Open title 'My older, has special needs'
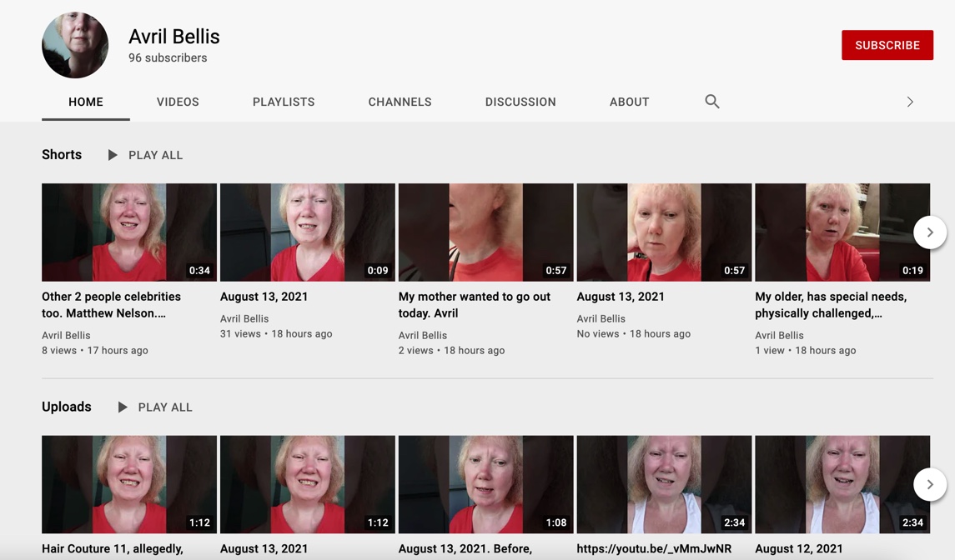Screen dimensions: 955x560 [x=831, y=305]
